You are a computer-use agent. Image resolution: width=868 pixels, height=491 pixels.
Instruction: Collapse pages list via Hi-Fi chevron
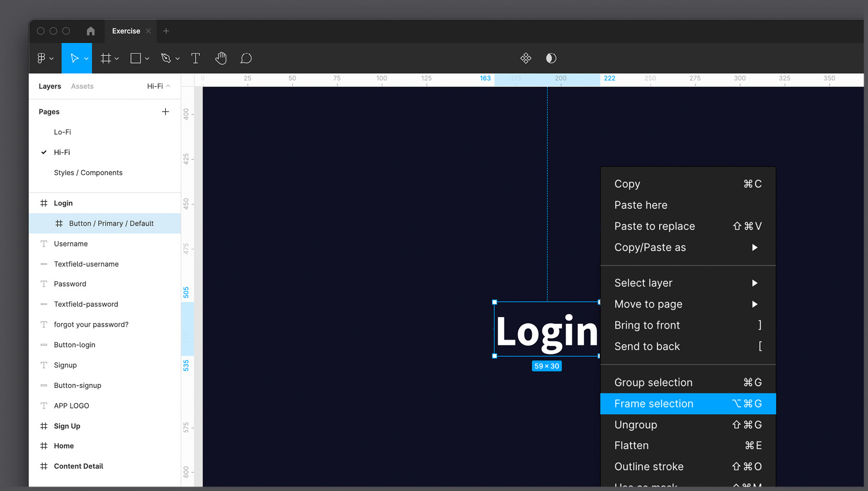[x=168, y=86]
